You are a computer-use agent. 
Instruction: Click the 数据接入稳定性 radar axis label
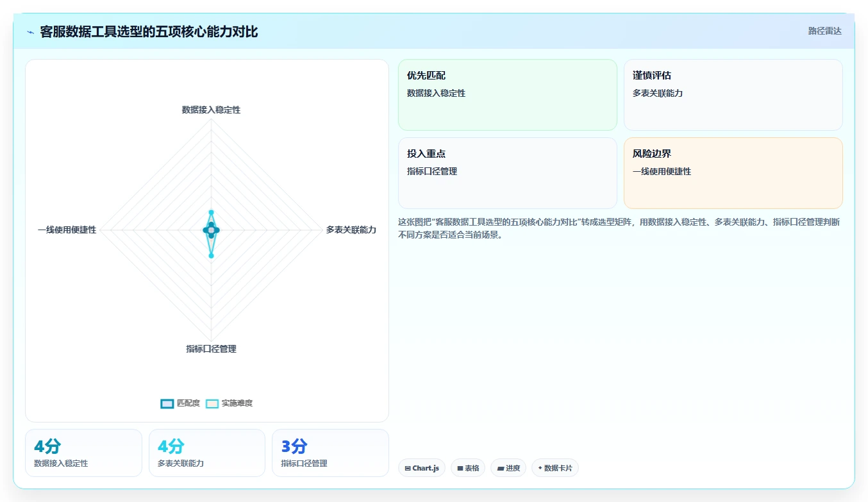click(211, 110)
